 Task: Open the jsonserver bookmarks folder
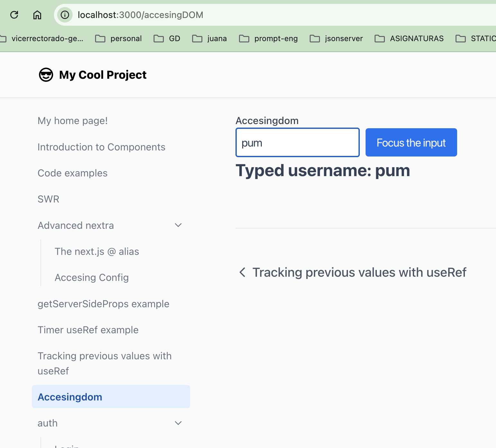pos(336,39)
